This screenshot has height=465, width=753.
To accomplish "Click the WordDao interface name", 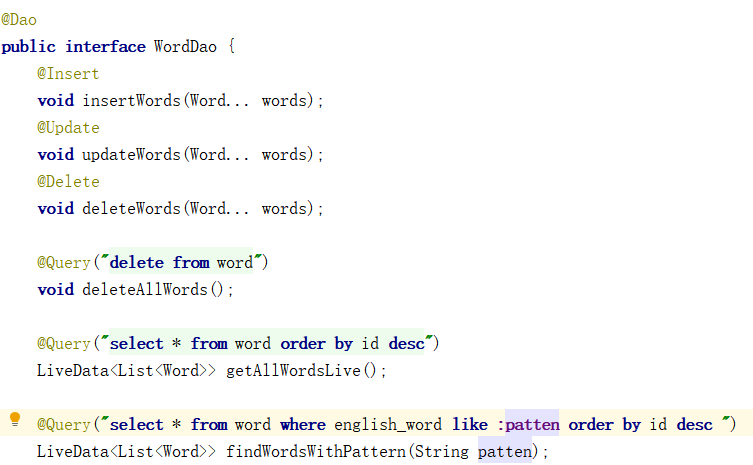I will (185, 47).
